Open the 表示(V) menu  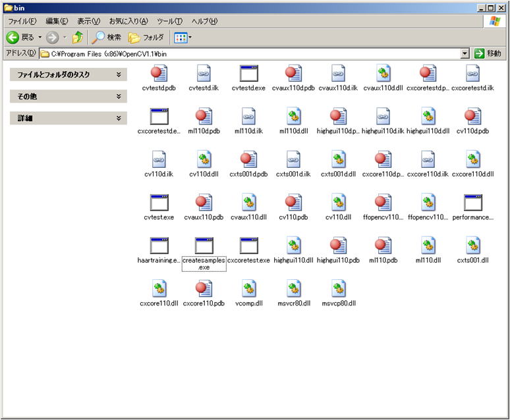pos(88,22)
